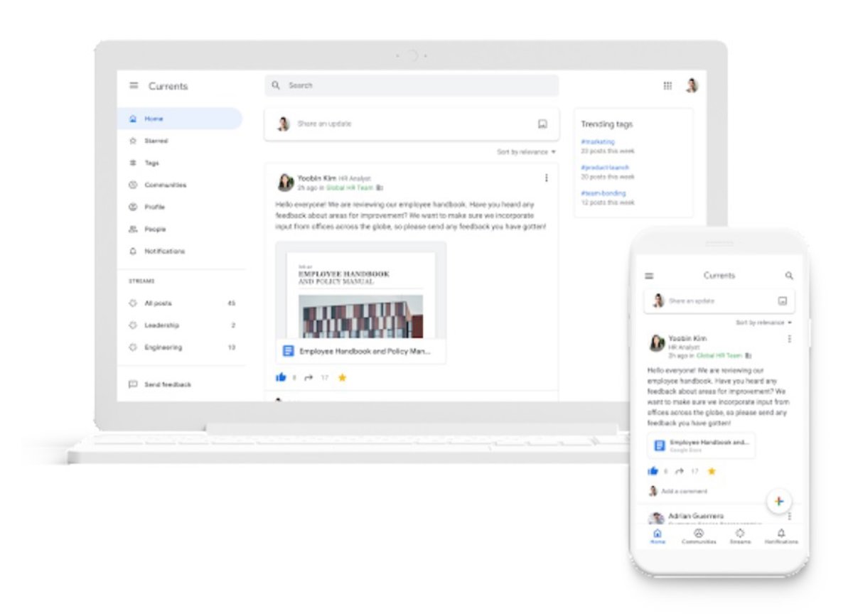The image size is (853, 616).
Task: Expand the Sort by relevance dropdown on laptop
Action: tap(527, 152)
